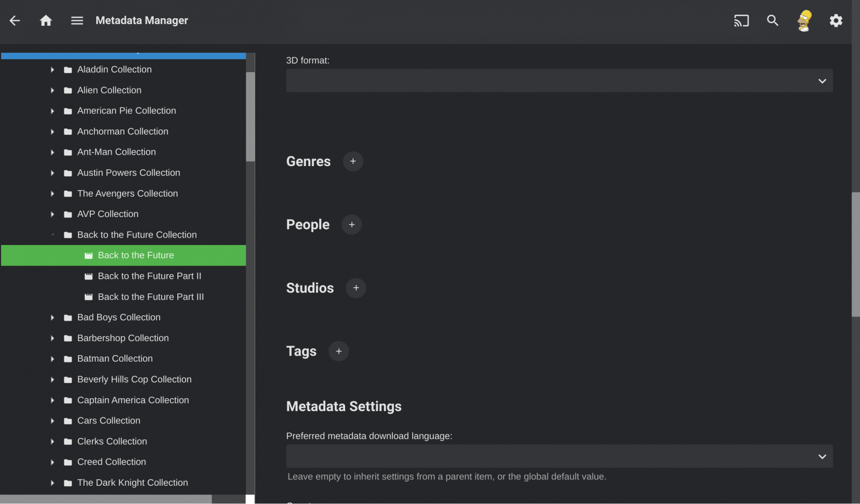Viewport: 860px width, 504px height.
Task: Select the Creed Collection in the sidebar
Action: pyautogui.click(x=111, y=462)
